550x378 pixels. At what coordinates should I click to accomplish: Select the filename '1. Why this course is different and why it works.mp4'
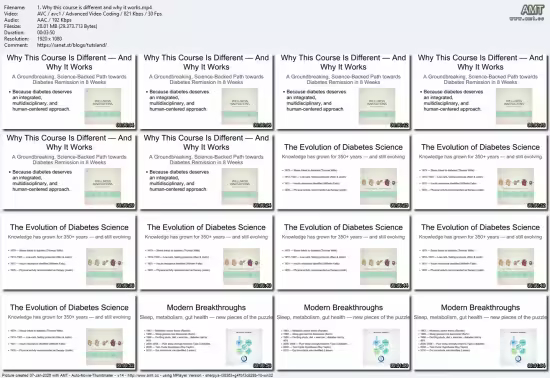(x=95, y=7)
